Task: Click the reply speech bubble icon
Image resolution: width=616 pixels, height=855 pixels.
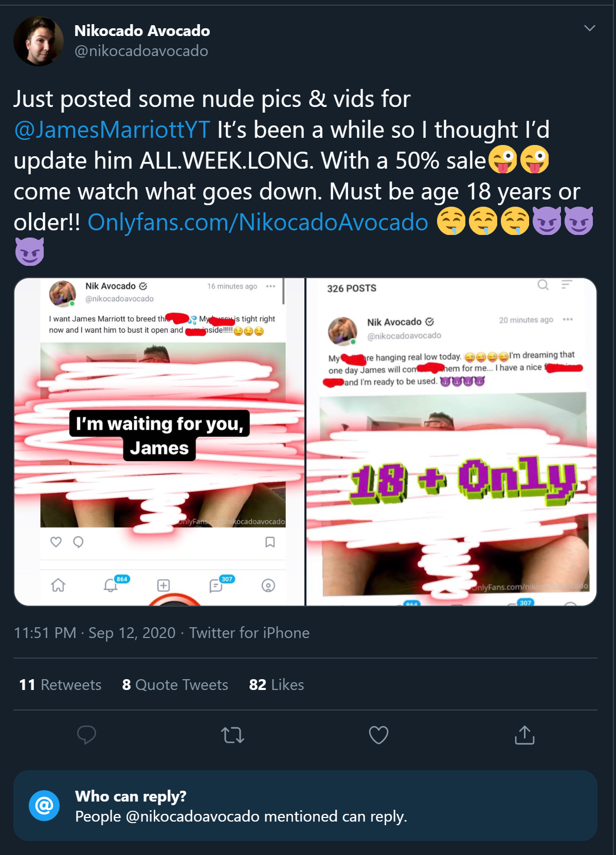Action: (86, 735)
